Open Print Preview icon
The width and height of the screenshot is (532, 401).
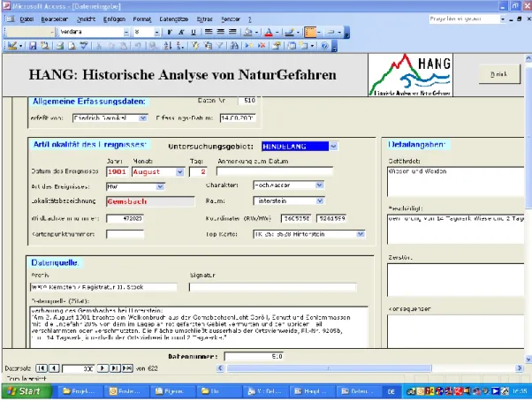[x=72, y=45]
